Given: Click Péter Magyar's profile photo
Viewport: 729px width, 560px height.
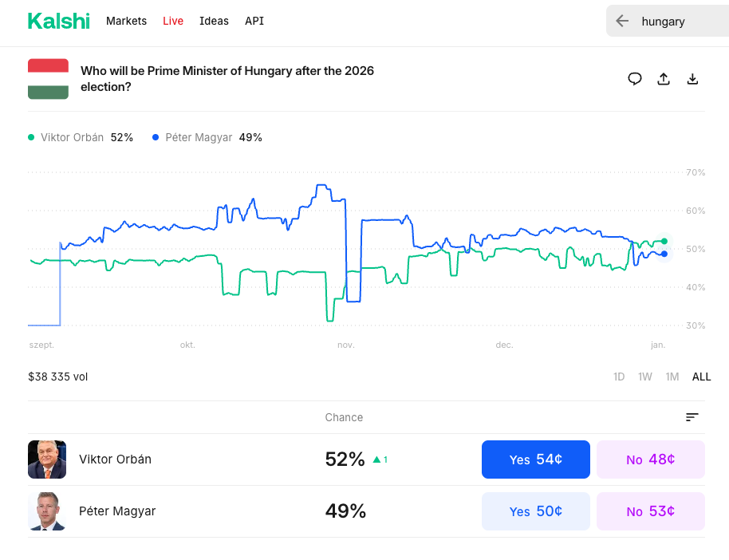Looking at the screenshot, I should click(x=47, y=511).
